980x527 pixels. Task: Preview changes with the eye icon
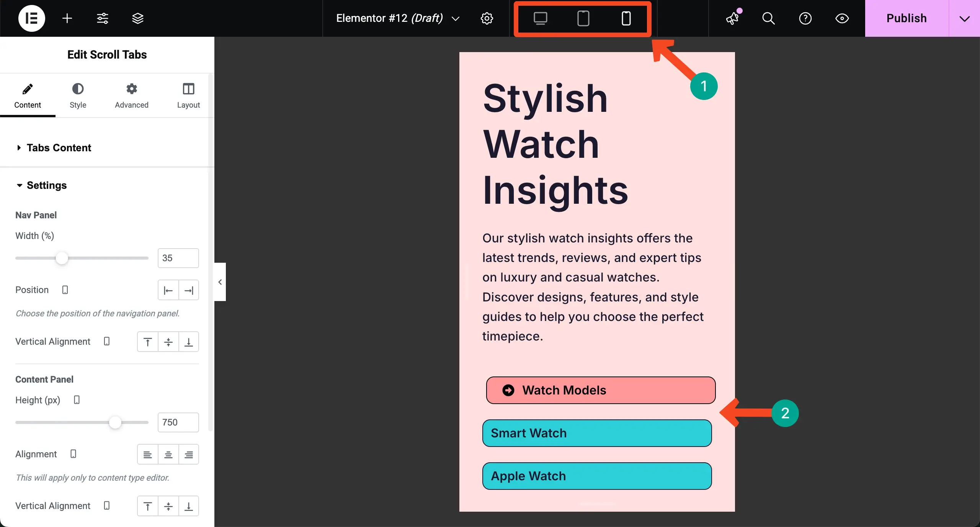coord(842,18)
